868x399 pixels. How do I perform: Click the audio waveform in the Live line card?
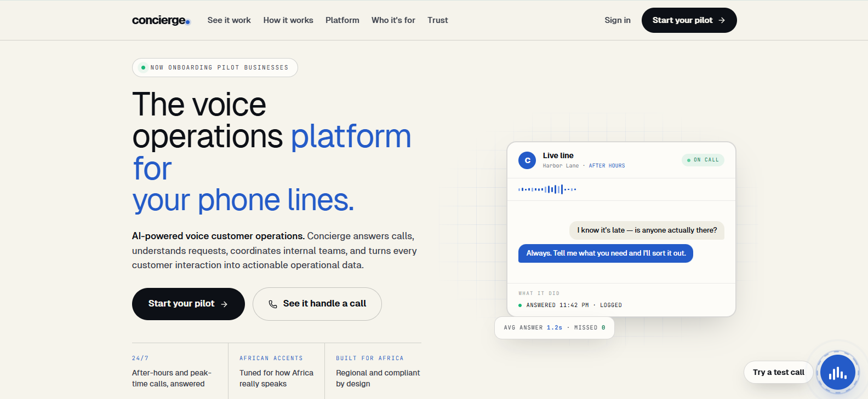(547, 189)
